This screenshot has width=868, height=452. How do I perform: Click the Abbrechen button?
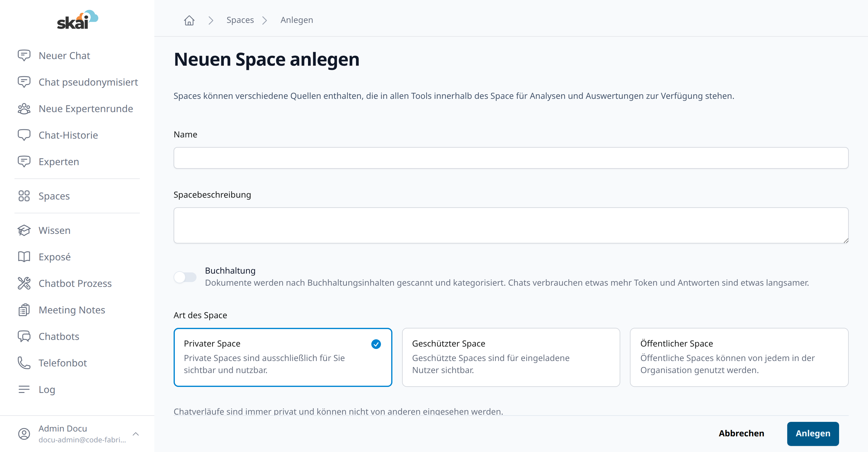[x=741, y=434]
